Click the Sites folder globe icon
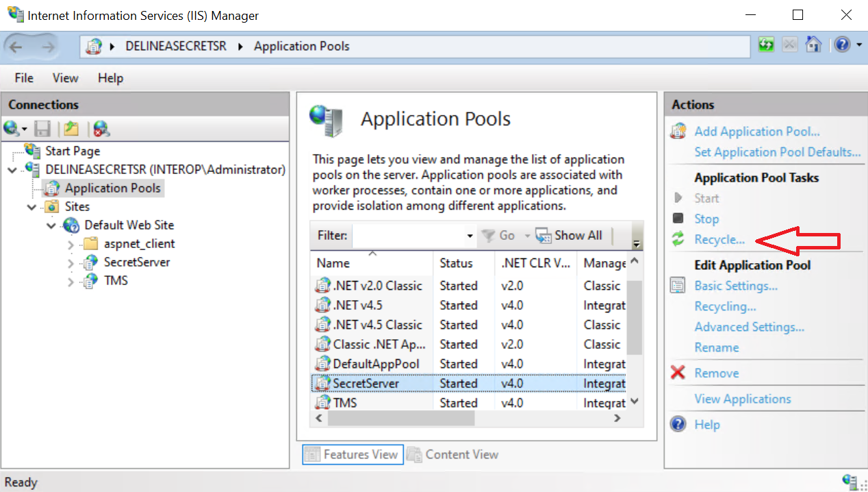The height and width of the screenshot is (492, 868). click(52, 206)
